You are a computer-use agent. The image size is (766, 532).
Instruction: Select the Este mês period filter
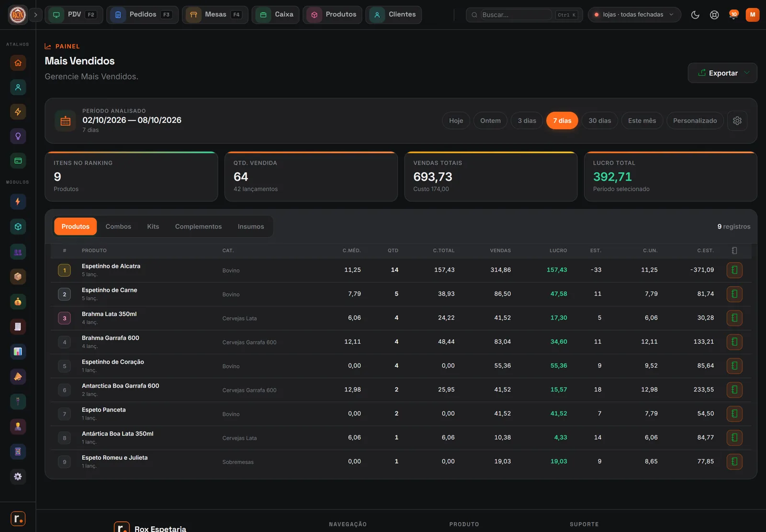pyautogui.click(x=642, y=121)
